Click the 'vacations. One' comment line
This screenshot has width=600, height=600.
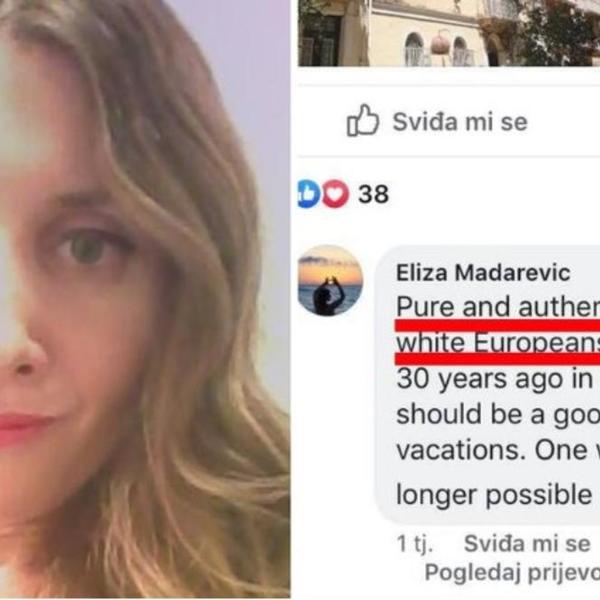pos(498,450)
